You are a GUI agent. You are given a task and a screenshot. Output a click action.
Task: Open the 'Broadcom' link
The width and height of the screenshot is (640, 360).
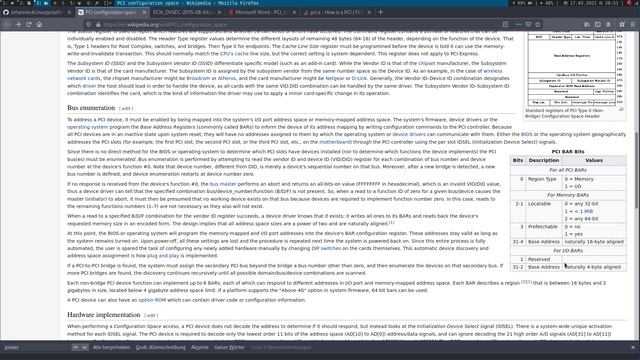click(198, 78)
